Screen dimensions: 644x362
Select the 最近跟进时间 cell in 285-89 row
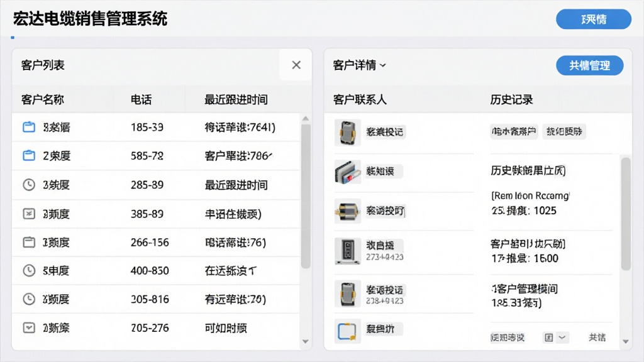[x=236, y=185]
